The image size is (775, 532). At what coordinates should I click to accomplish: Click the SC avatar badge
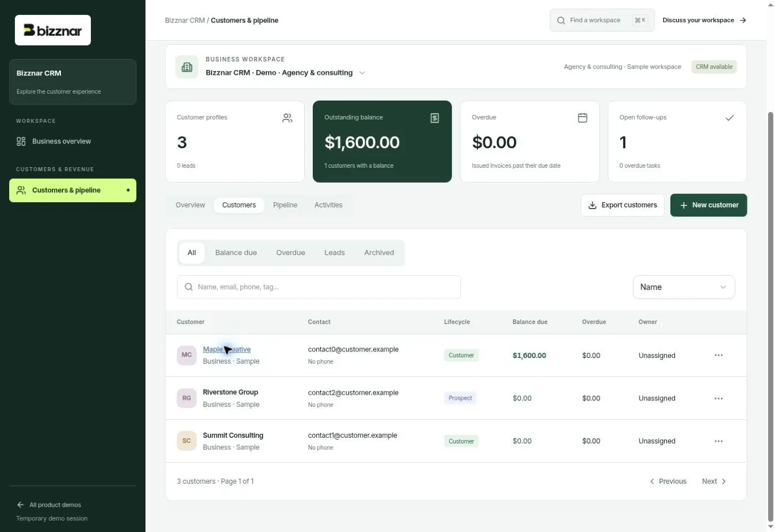pos(187,441)
